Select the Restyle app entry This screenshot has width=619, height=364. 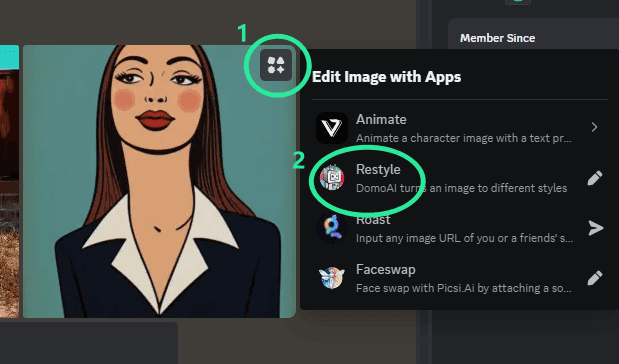[460, 178]
